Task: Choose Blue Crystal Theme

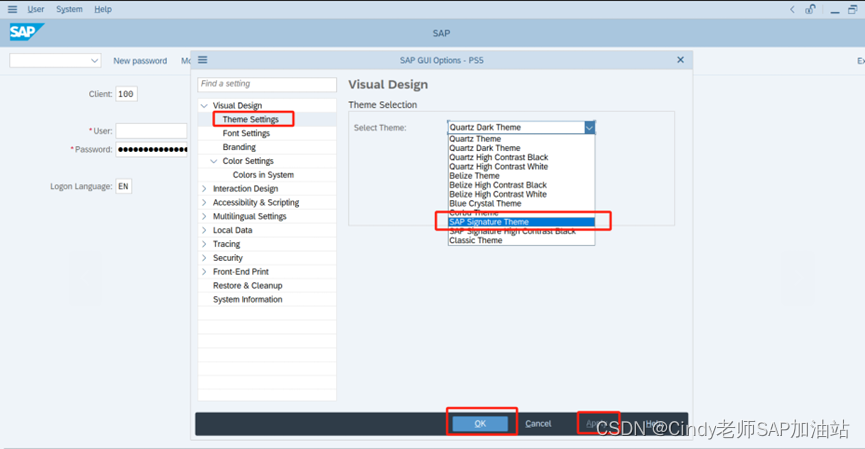Action: tap(521, 204)
